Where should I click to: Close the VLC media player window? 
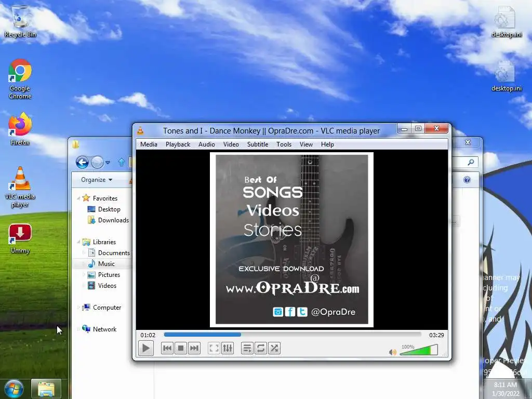(x=436, y=129)
